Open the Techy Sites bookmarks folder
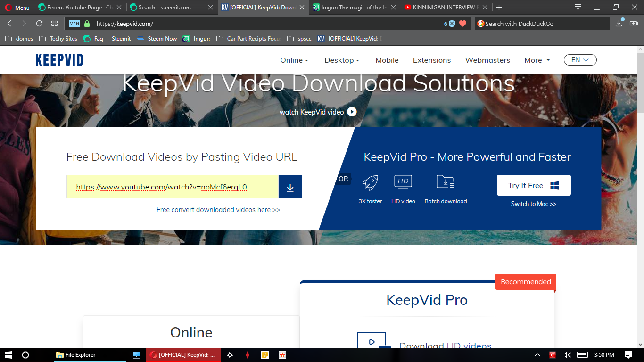This screenshot has width=644, height=362. tap(58, 39)
